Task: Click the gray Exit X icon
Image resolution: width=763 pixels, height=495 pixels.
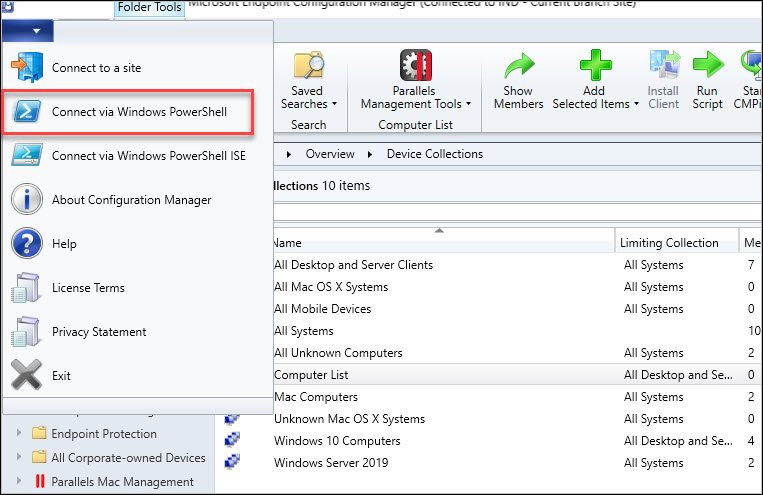Action: 26,375
